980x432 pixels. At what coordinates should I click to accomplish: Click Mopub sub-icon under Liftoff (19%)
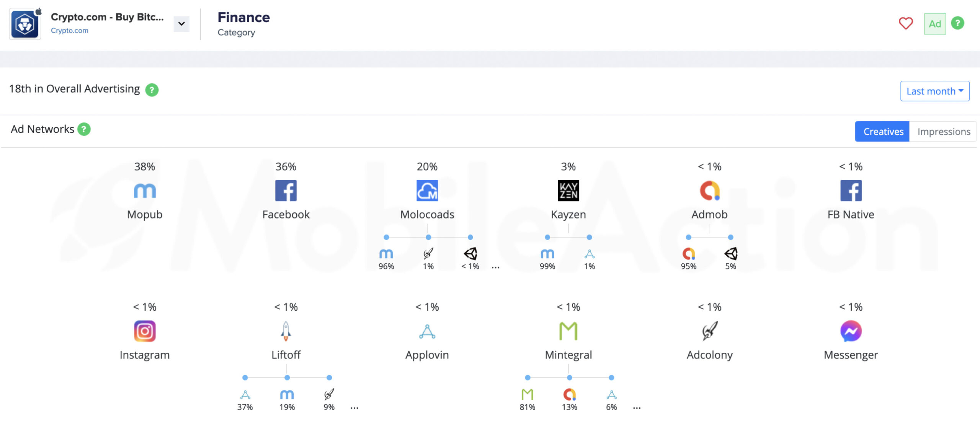click(287, 395)
